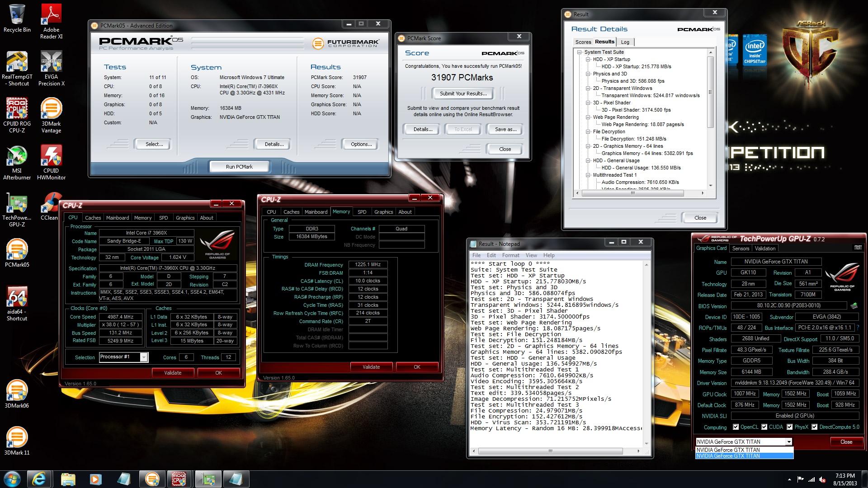Click Submit Your Results button
This screenshot has width=868, height=488.
click(x=463, y=94)
